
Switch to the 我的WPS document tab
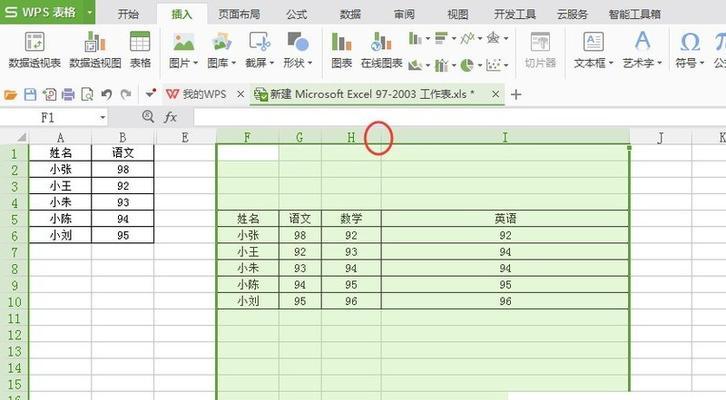[197, 94]
